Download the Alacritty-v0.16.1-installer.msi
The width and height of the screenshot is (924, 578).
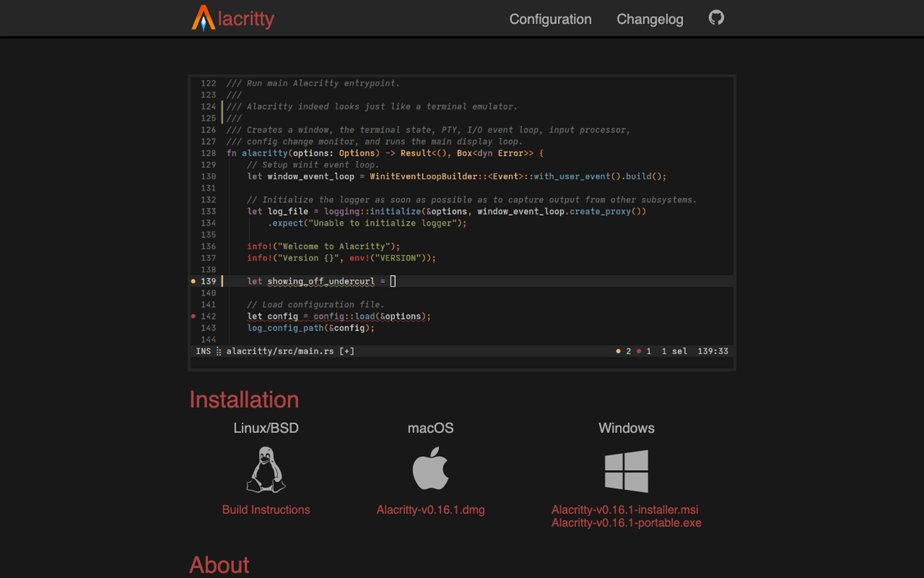click(x=626, y=509)
